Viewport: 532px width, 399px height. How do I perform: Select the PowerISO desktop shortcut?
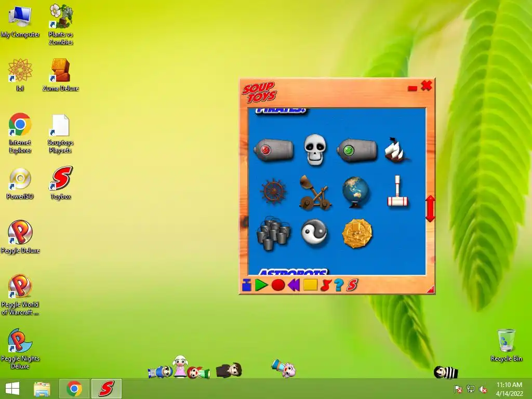(x=20, y=183)
